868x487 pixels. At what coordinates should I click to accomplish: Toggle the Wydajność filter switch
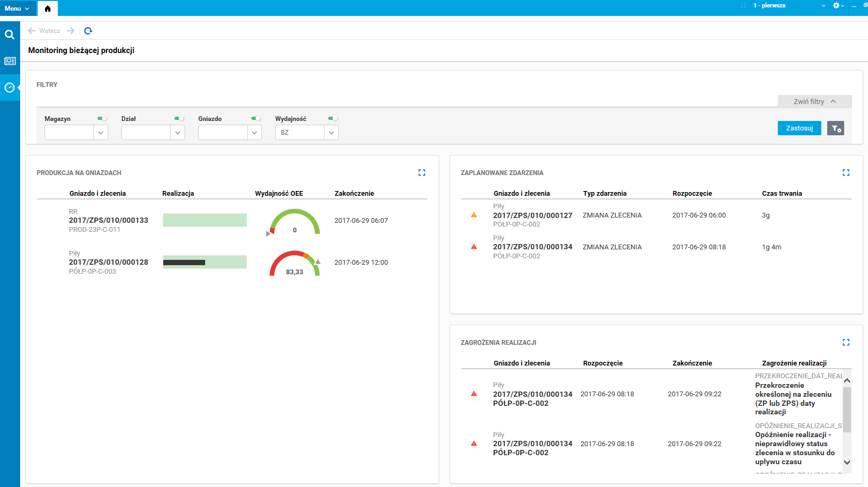(332, 118)
